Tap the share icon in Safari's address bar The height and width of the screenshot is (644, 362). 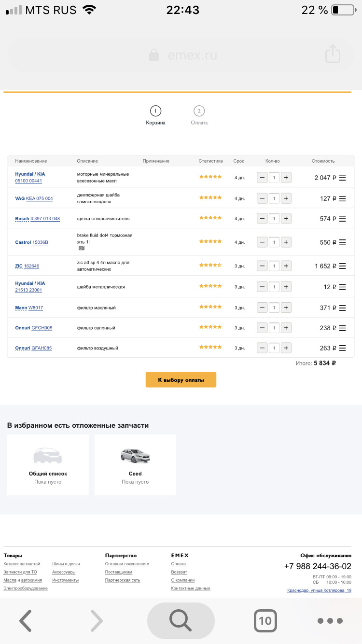(x=333, y=55)
